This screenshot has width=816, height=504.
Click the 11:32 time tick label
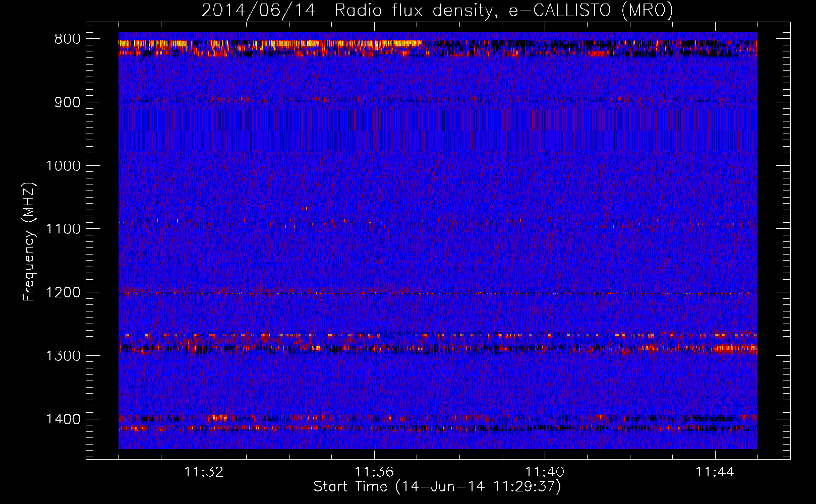click(204, 472)
